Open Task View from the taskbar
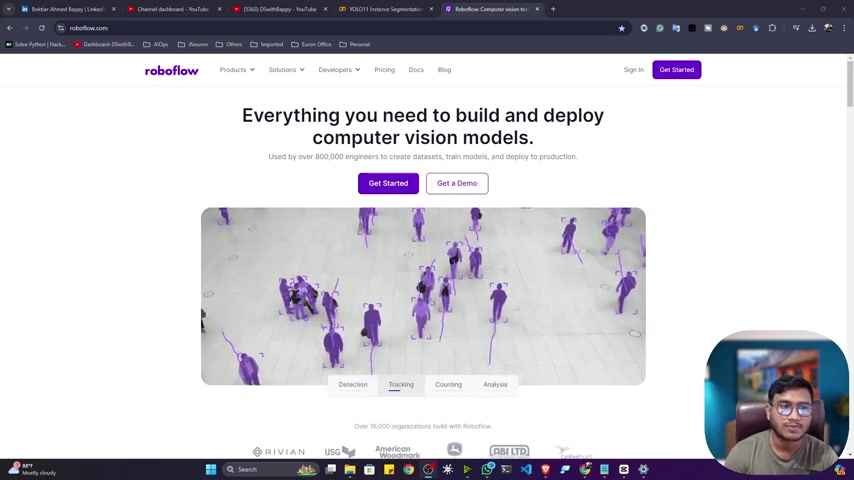This screenshot has width=854, height=480. tap(330, 469)
